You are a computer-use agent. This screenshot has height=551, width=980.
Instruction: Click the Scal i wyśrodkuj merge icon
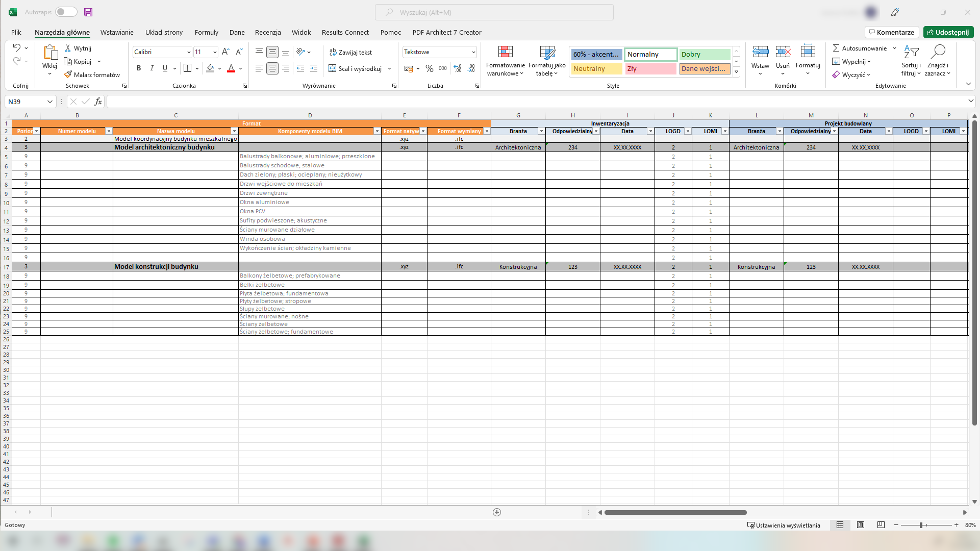pos(333,68)
